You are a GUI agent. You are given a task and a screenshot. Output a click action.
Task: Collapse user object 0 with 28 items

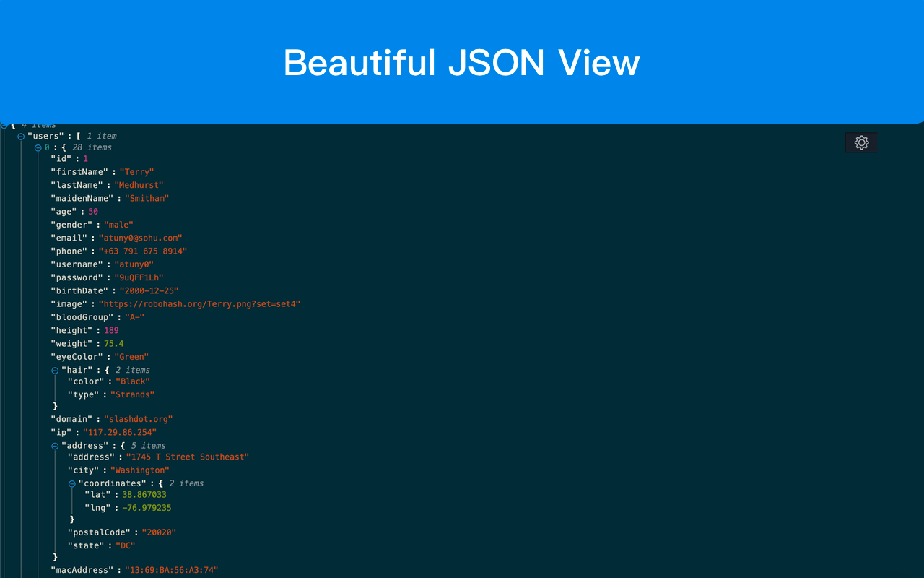[37, 147]
